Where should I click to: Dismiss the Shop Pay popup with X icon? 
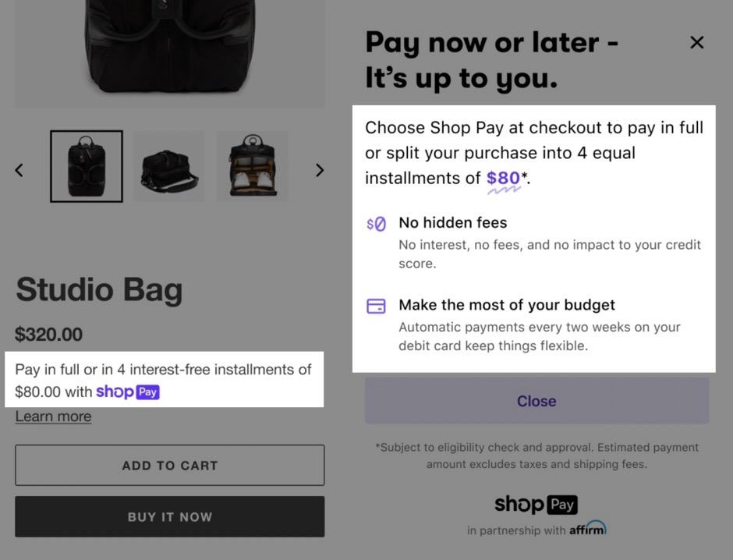(x=697, y=43)
